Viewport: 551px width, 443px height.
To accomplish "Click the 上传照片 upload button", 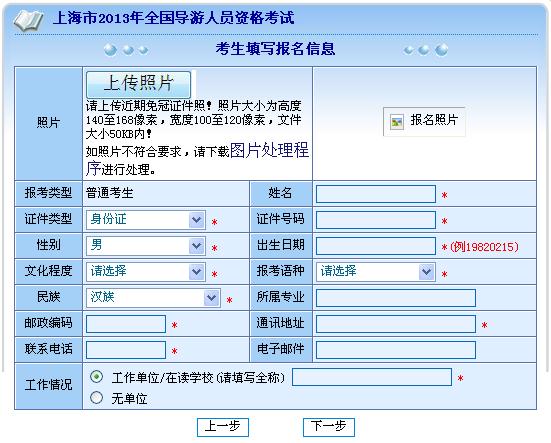I will (x=138, y=84).
